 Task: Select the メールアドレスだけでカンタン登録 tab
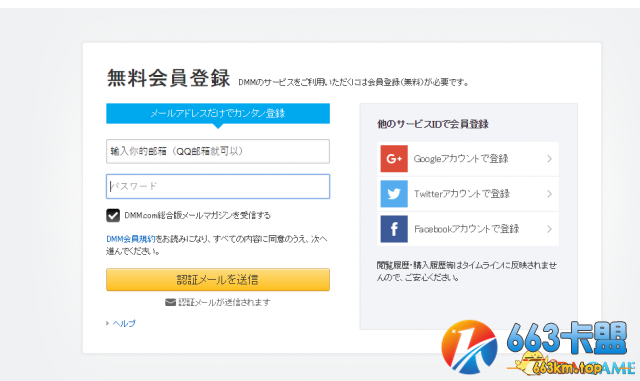coord(218,113)
